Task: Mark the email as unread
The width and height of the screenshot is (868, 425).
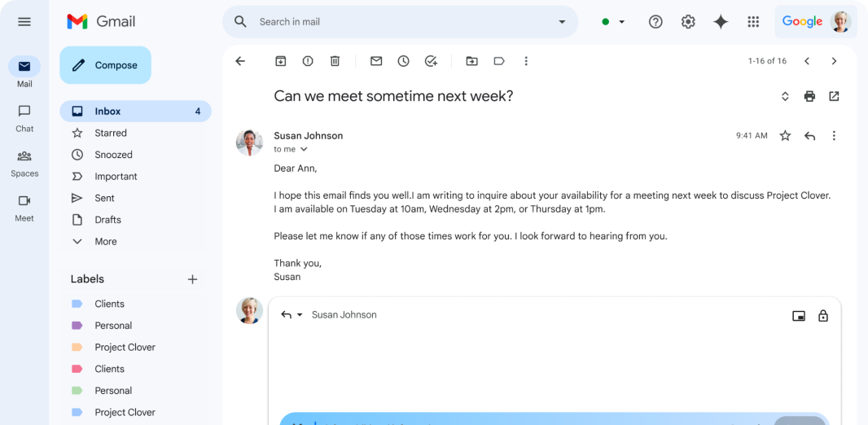Action: 376,61
